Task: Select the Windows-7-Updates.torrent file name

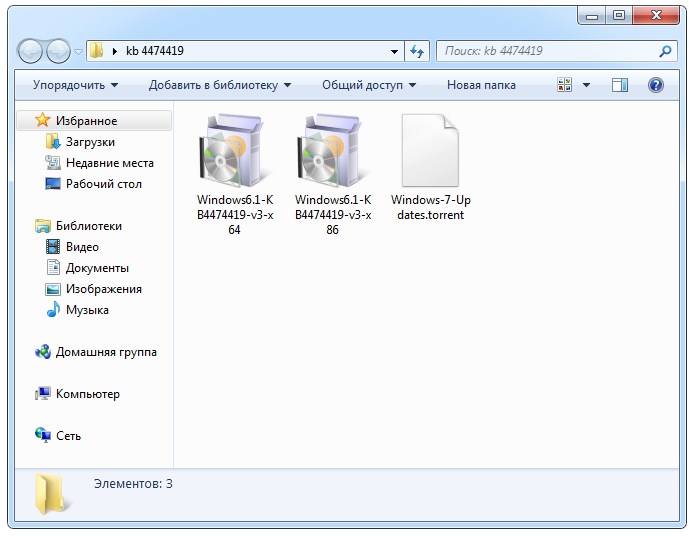Action: [x=431, y=207]
